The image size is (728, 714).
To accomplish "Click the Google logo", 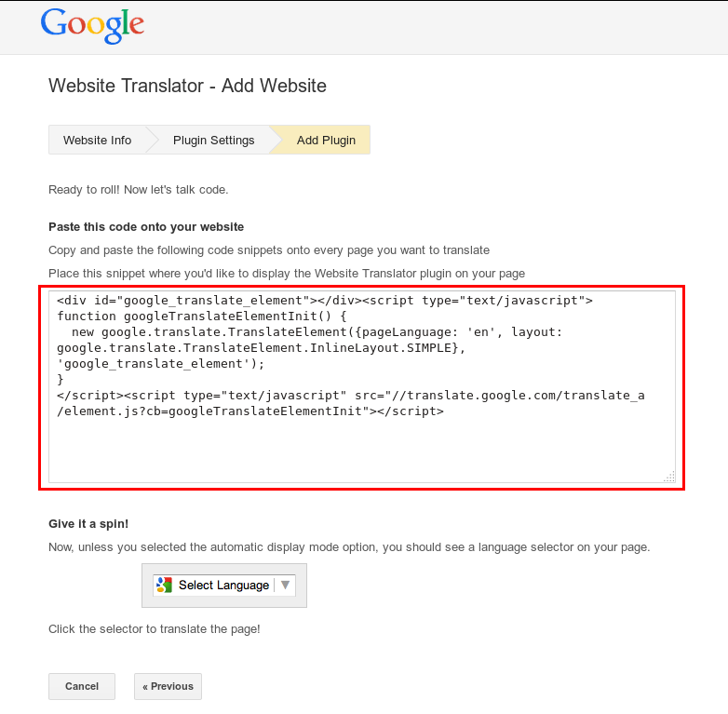I will click(x=92, y=25).
